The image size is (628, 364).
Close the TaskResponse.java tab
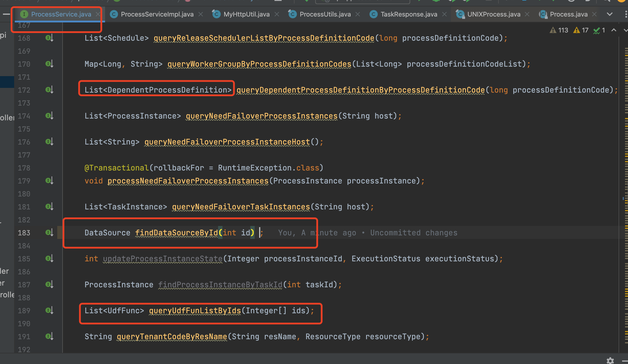coord(444,14)
